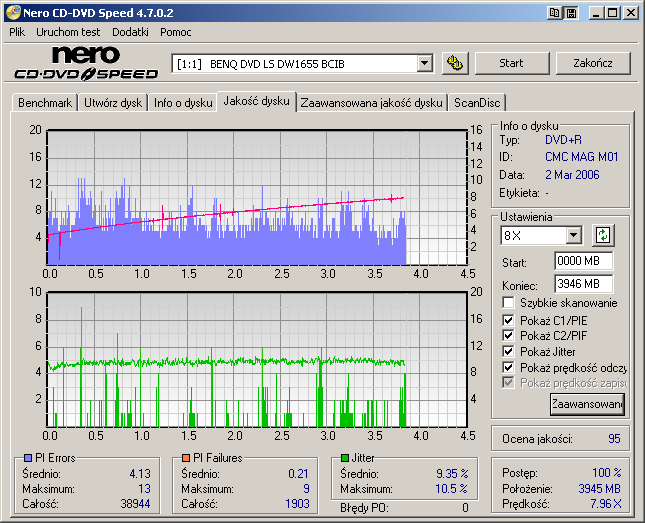
Task: Click the quality score value 95
Action: click(x=614, y=439)
